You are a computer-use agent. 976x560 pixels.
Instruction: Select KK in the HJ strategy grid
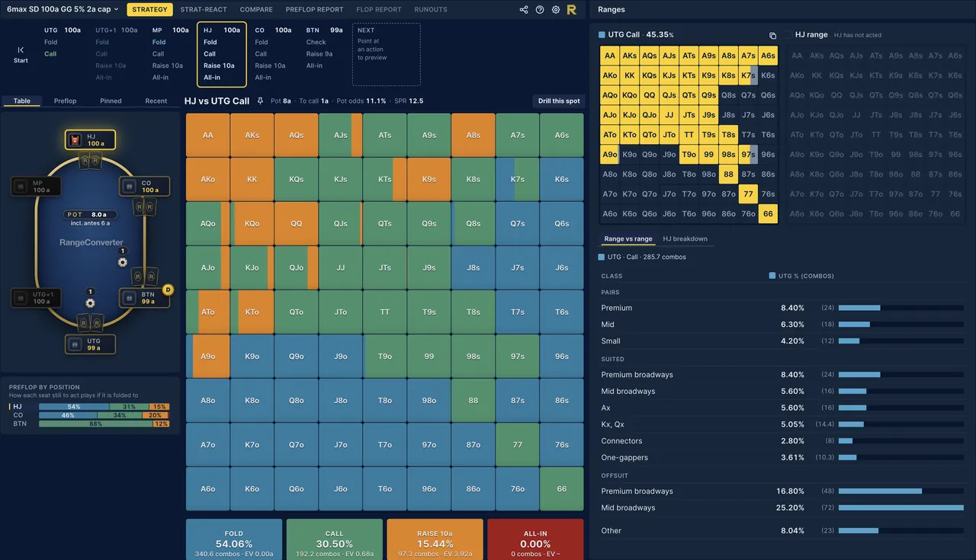pos(252,179)
